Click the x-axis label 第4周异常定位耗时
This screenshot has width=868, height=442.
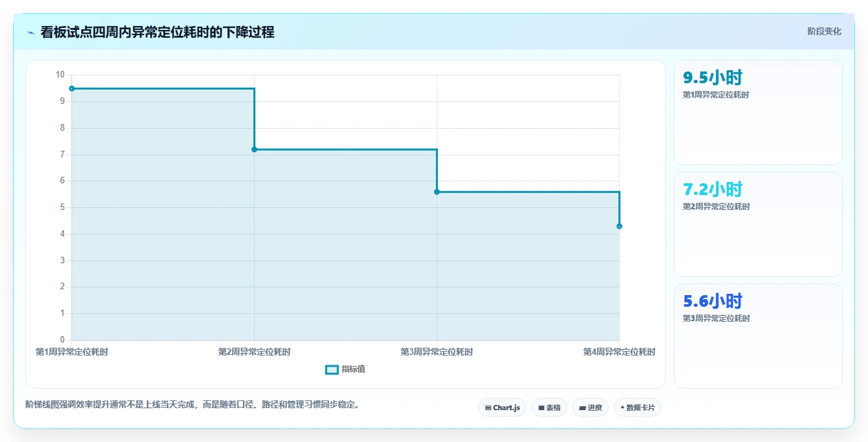619,352
